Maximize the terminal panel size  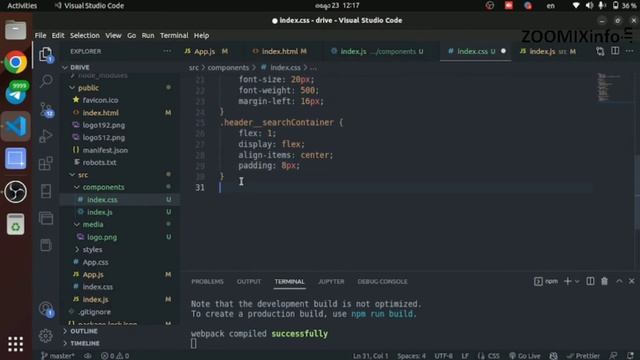coord(619,281)
